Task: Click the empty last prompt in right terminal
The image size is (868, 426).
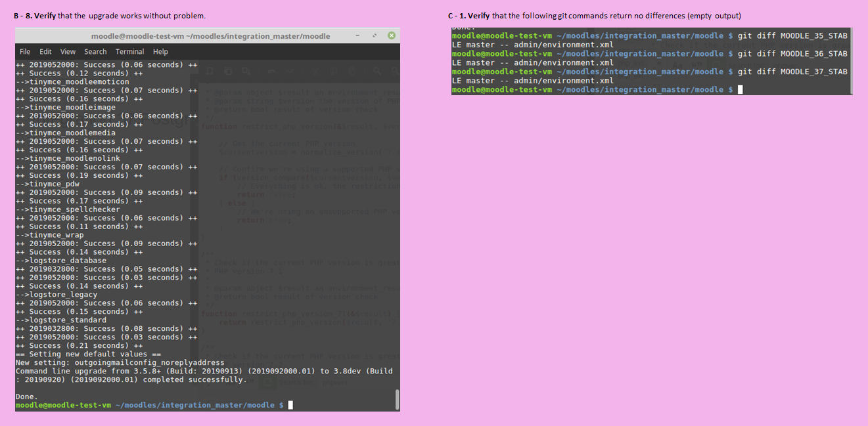Action: pyautogui.click(x=597, y=89)
